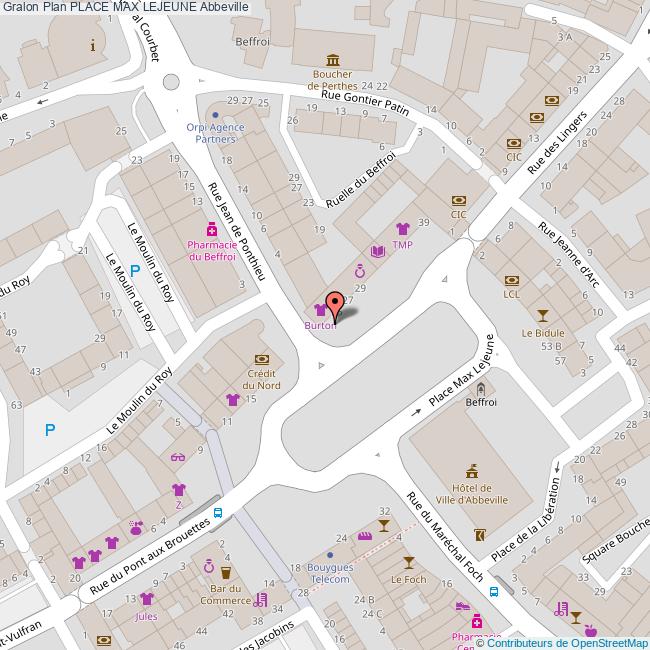The image size is (650, 650).
Task: Click the Hôtel de Ville d'Abbeville icon
Action: [470, 470]
